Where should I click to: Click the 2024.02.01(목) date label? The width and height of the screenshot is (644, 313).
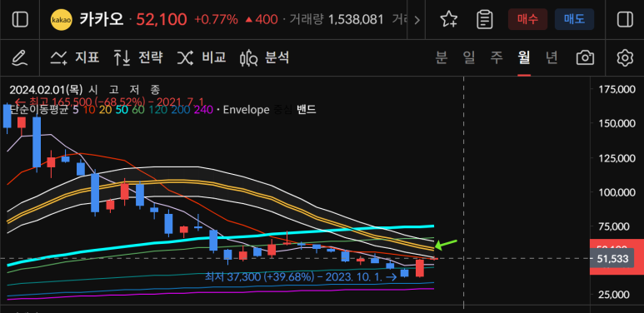(x=46, y=89)
